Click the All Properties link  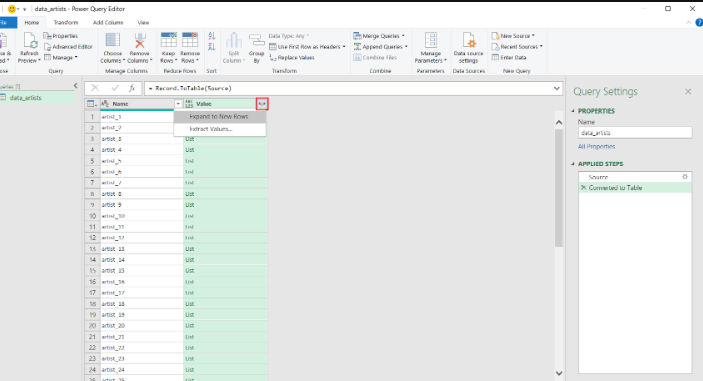click(596, 147)
